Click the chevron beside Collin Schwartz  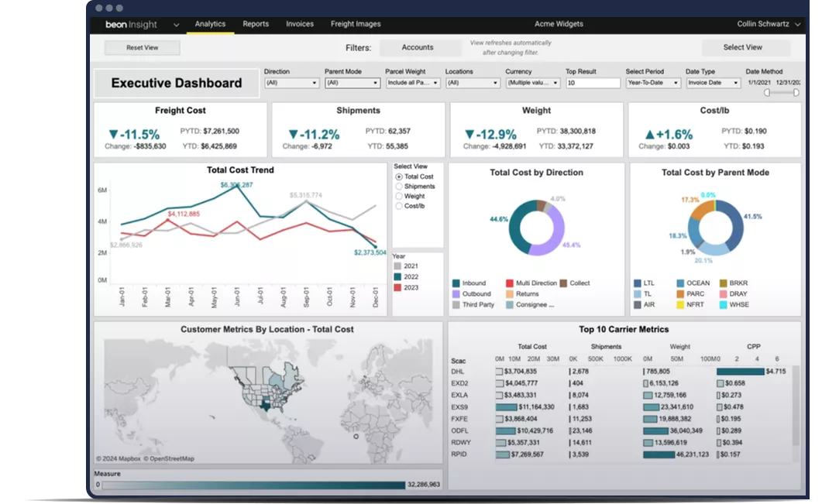pos(798,25)
